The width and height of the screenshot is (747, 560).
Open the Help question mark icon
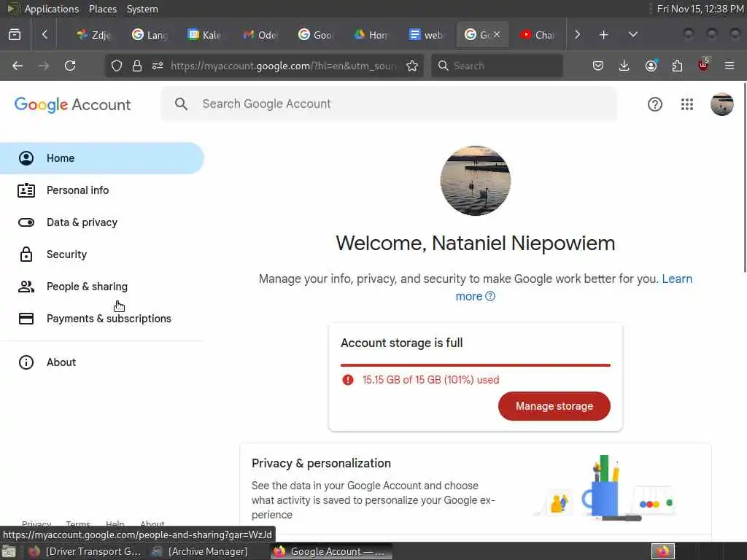655,104
